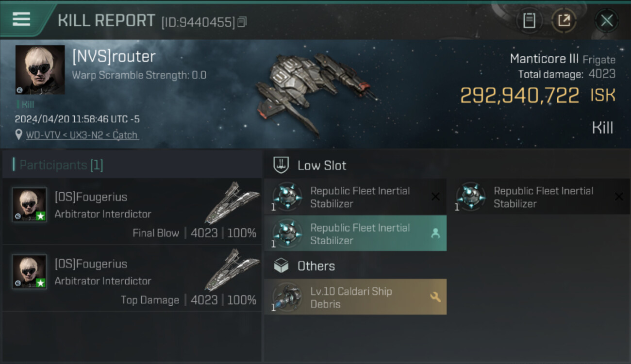Viewport: 631px width, 364px height.
Task: Click the Participants [1] header
Action: (58, 165)
